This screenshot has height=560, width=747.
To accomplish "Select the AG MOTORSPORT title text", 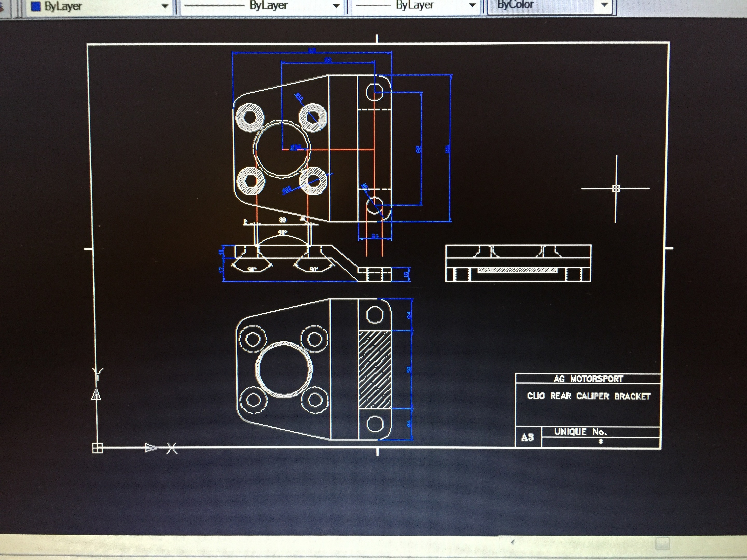I will click(x=588, y=379).
